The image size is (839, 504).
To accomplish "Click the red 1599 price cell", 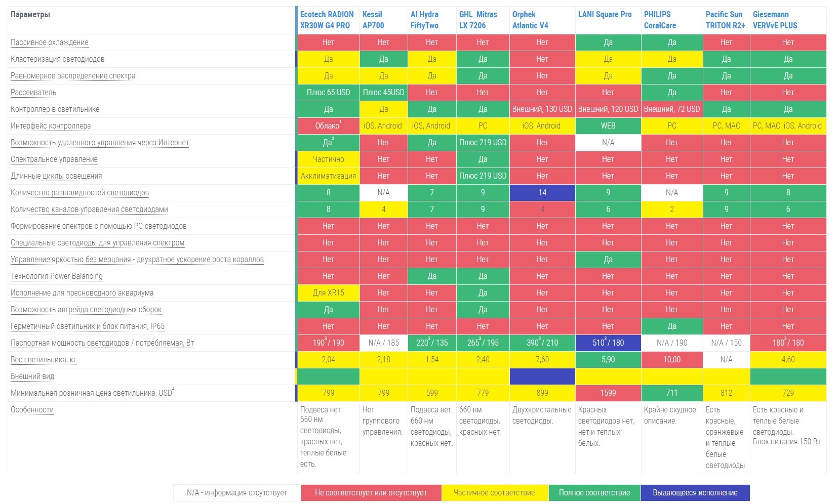I will (608, 393).
